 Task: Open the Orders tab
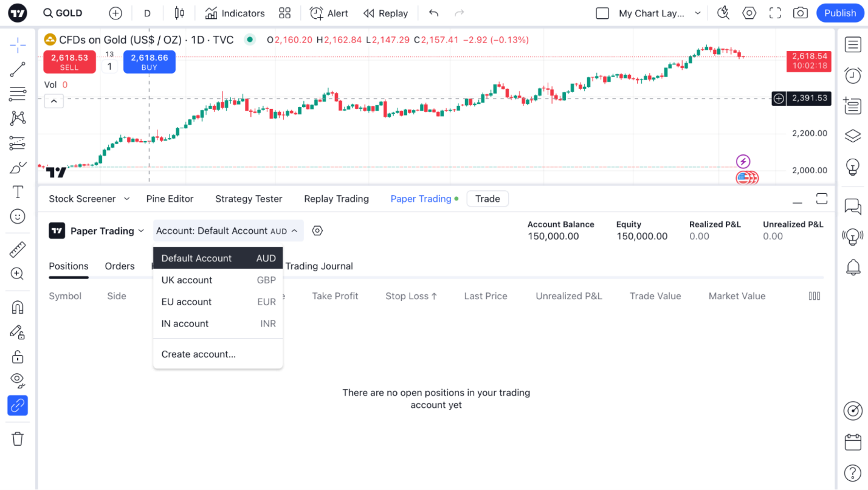tap(120, 266)
